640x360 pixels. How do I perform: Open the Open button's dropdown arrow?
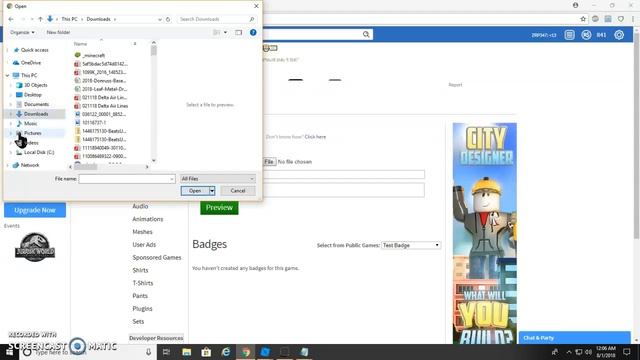(x=212, y=191)
